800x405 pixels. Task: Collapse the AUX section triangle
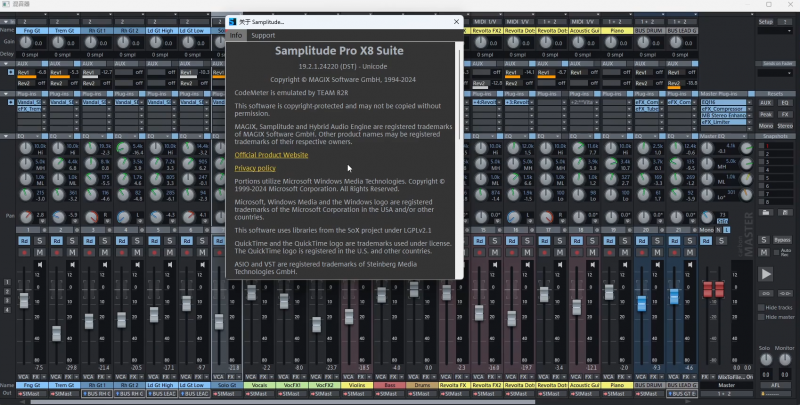click(x=6, y=64)
